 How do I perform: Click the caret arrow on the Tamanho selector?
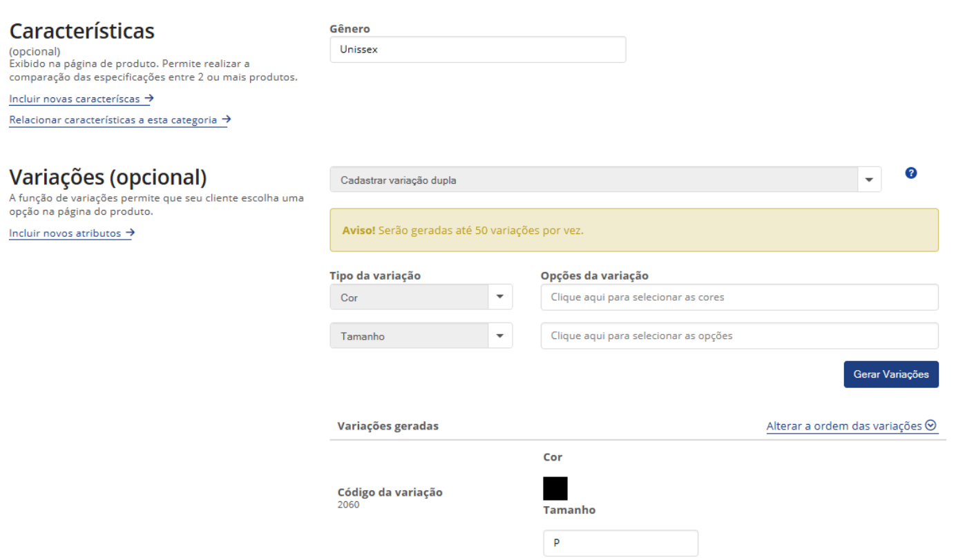500,336
